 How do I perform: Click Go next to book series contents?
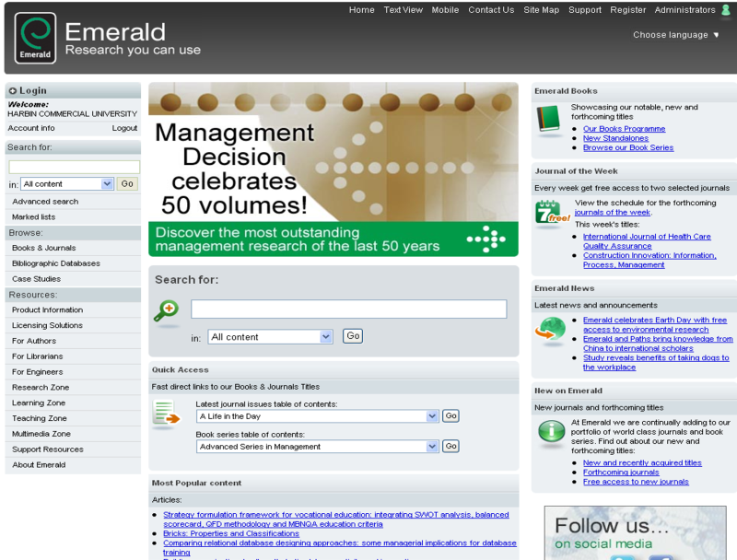coord(450,446)
